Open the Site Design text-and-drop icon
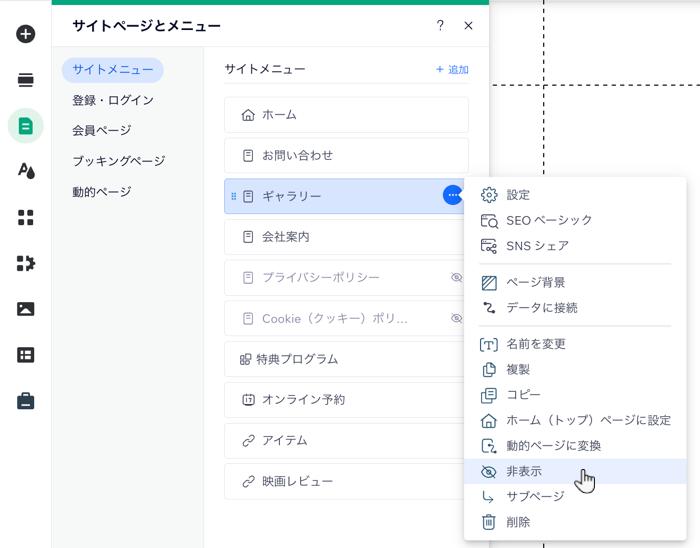The width and height of the screenshot is (700, 548). (x=26, y=170)
